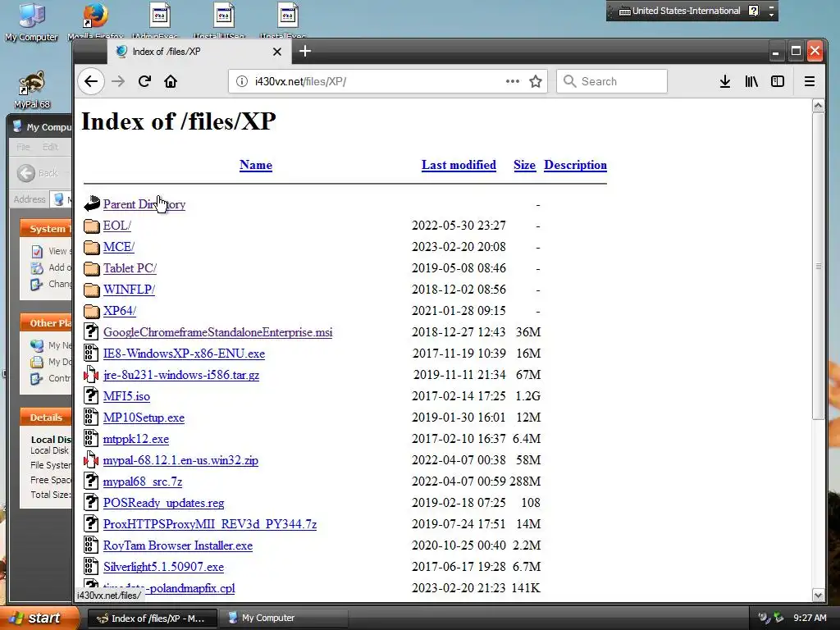Image resolution: width=840 pixels, height=630 pixels.
Task: Open the browser home page
Action: [x=171, y=81]
